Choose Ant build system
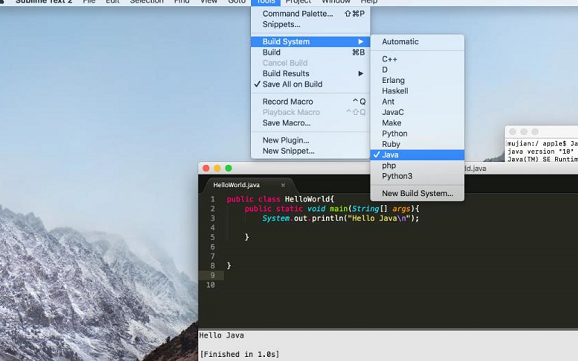 417,101
